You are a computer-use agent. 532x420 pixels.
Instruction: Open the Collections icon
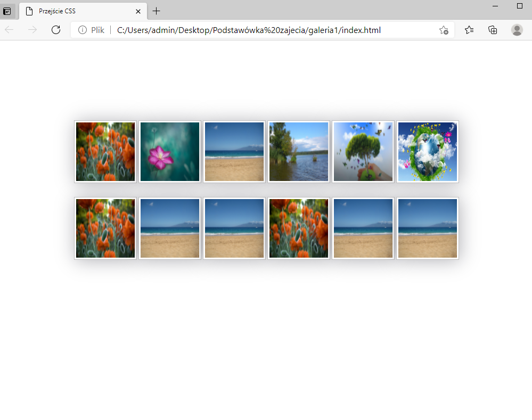(x=493, y=30)
